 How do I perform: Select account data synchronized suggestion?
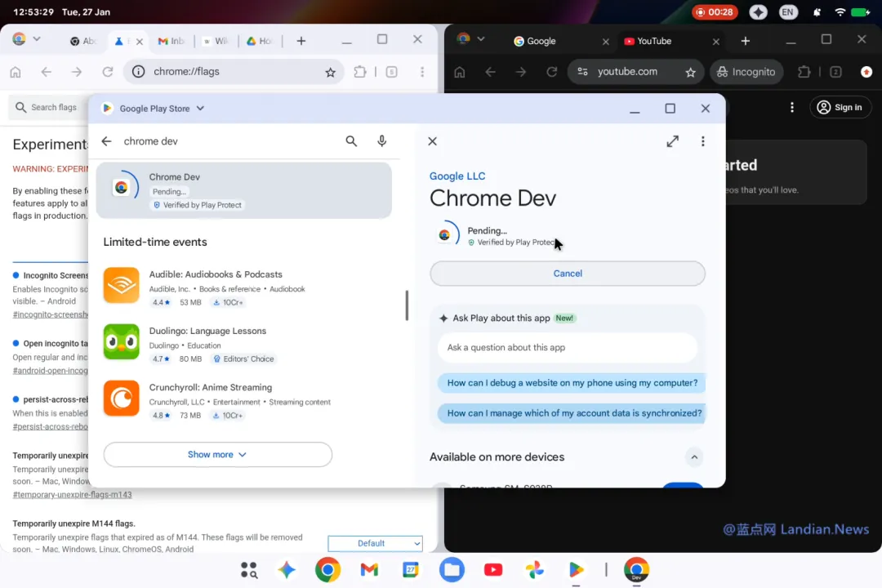point(572,413)
